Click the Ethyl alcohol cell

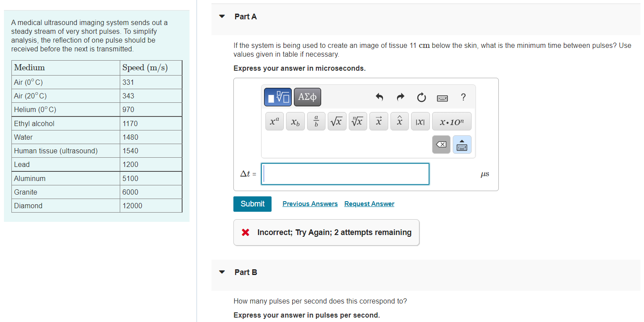(66, 123)
